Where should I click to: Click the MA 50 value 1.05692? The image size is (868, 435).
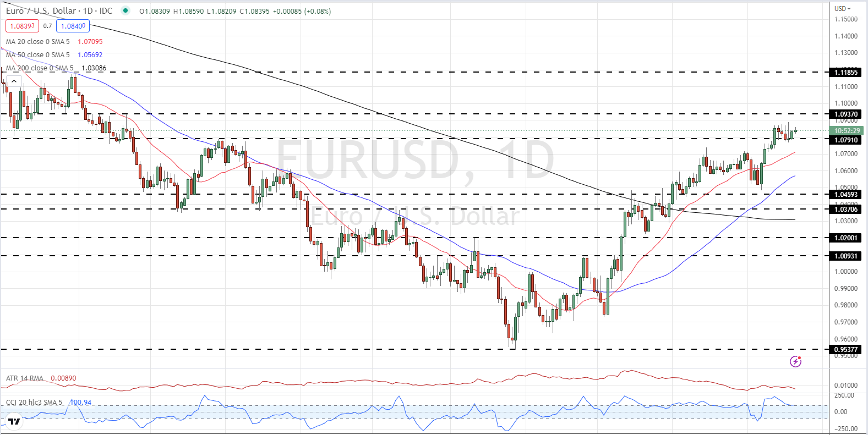tap(90, 55)
